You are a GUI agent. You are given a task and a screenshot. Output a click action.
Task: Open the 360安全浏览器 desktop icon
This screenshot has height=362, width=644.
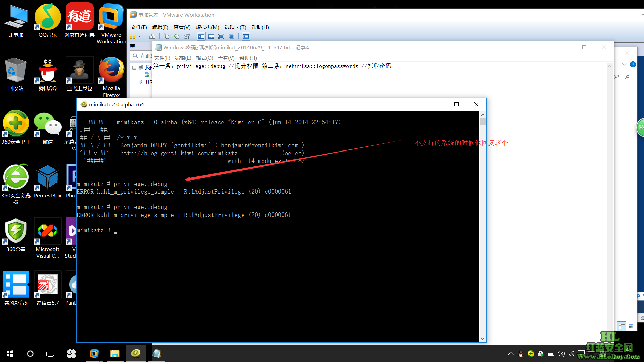pyautogui.click(x=16, y=184)
